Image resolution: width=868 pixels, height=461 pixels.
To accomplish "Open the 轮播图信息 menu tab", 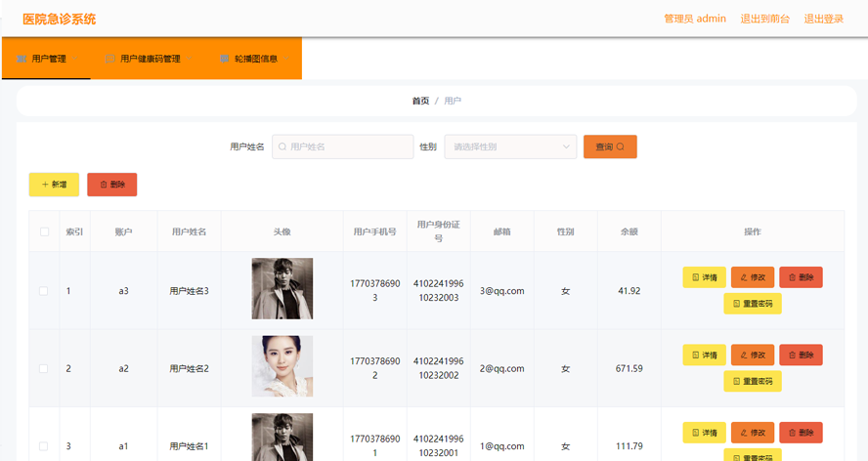I will (254, 59).
